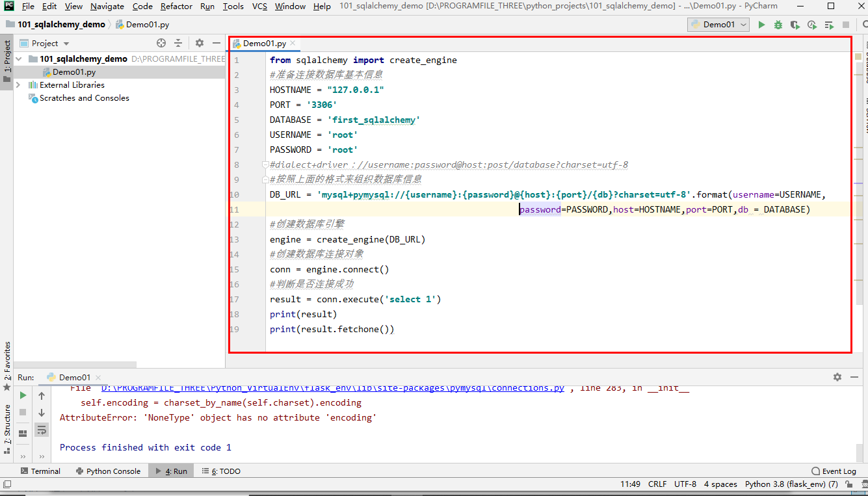Close the Demo01 run tab
Screen dimensions: 868x496
coord(99,378)
